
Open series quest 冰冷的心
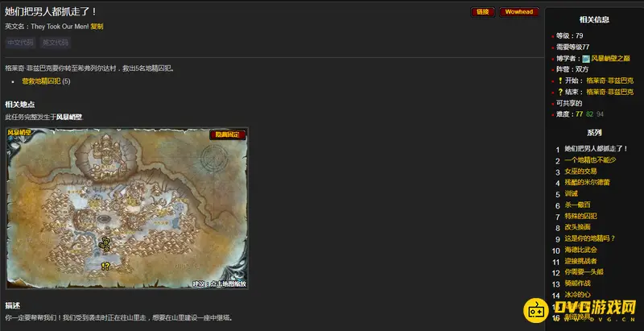(x=577, y=294)
